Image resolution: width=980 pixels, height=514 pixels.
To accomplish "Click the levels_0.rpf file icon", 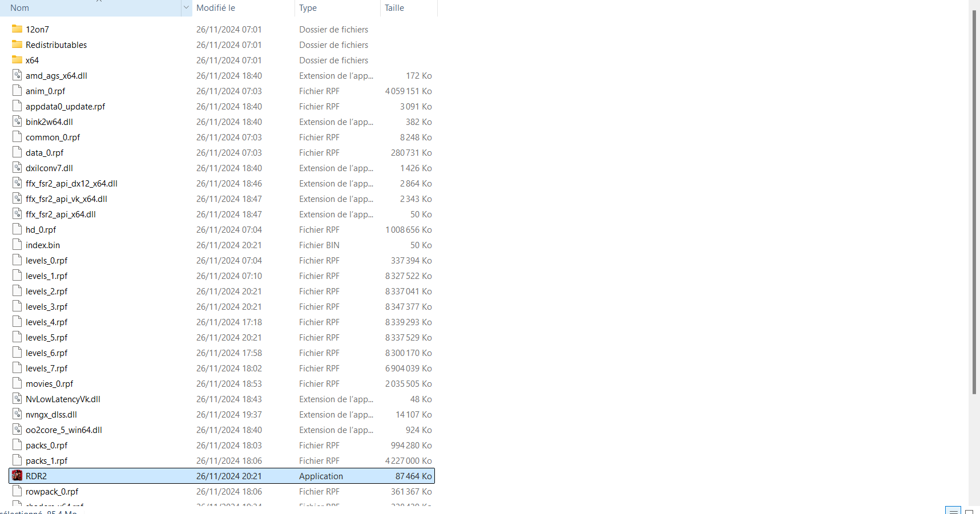I will pyautogui.click(x=17, y=260).
